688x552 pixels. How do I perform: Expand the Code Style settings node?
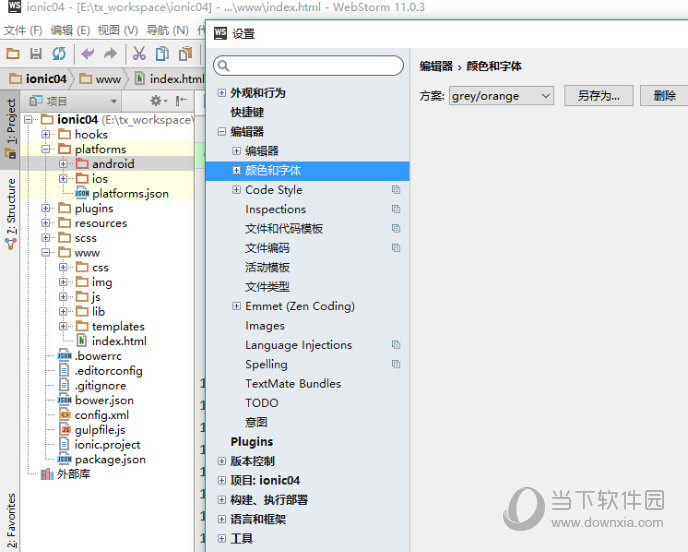click(236, 190)
